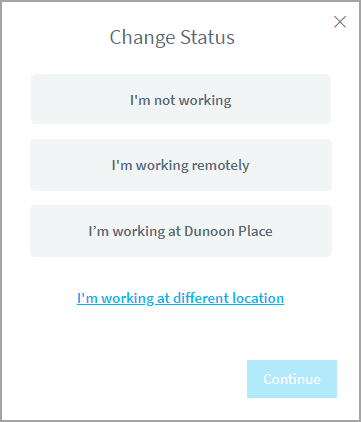The image size is (361, 422).
Task: Close the Change Status dialog
Action: coord(340,22)
